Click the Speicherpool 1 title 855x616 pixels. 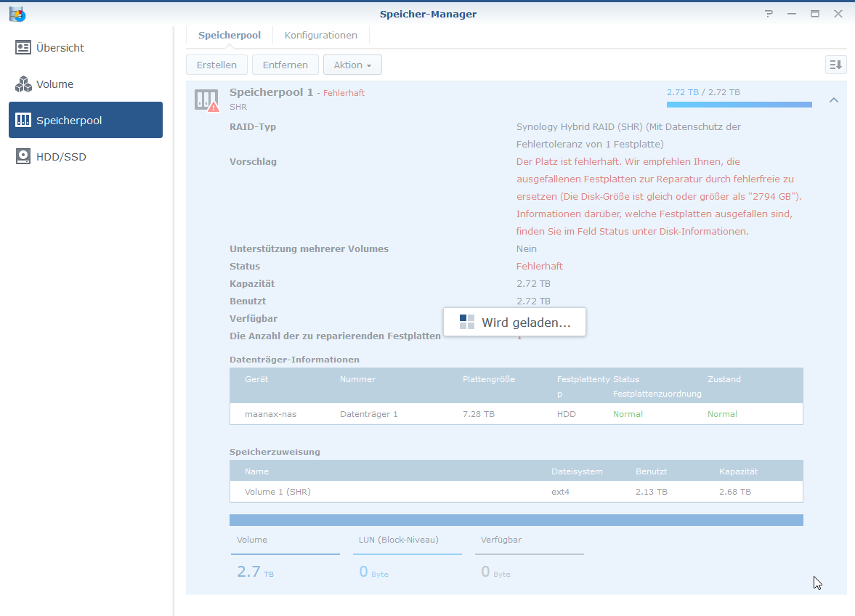coord(271,92)
